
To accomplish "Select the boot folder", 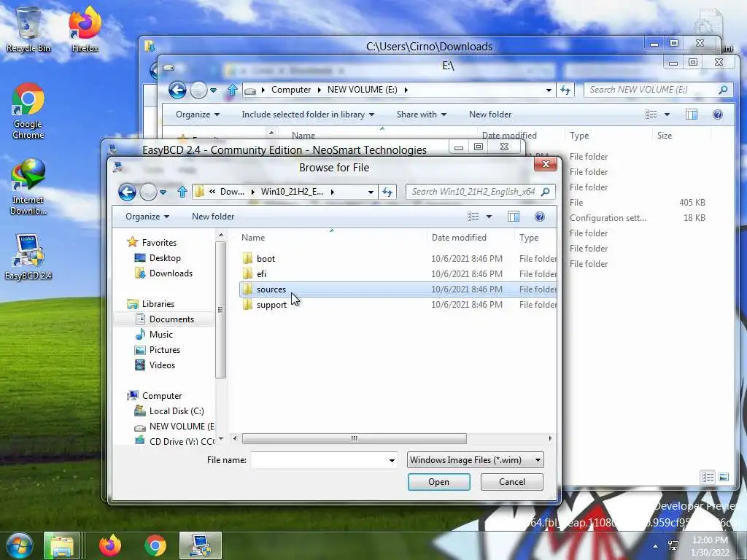I will tap(398, 259).
